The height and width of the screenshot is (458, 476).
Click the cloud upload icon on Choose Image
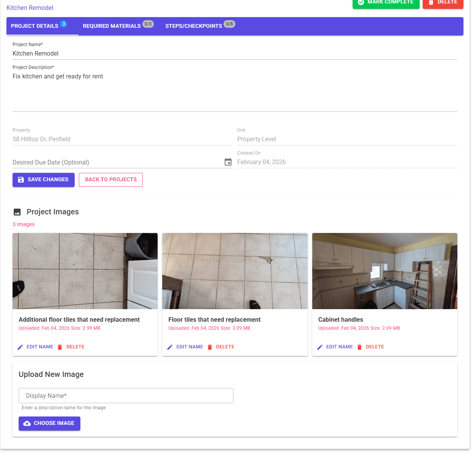(26, 423)
